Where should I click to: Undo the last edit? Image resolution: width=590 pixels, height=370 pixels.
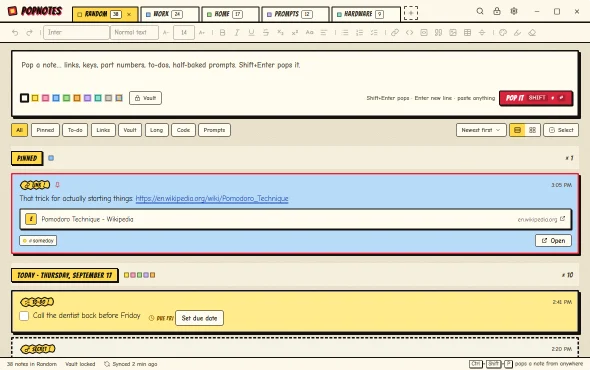(15, 33)
